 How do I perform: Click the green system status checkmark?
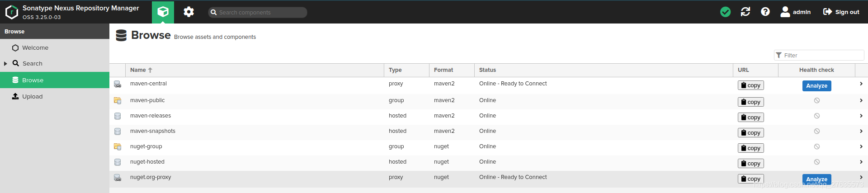click(725, 12)
